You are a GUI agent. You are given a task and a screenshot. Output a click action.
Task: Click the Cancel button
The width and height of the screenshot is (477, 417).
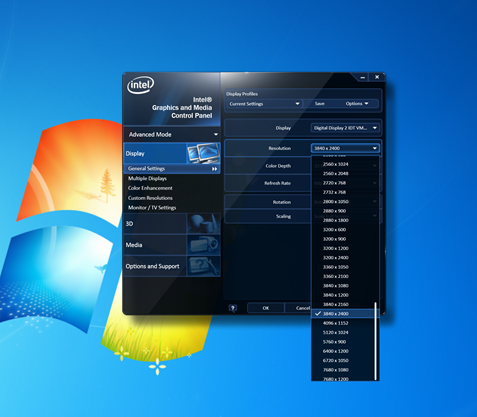[x=303, y=308]
